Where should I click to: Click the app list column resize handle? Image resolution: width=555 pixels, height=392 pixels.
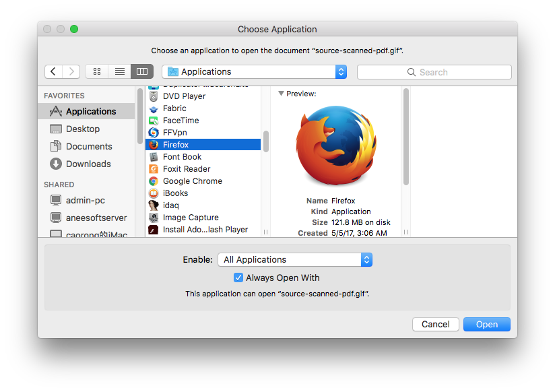(x=265, y=232)
